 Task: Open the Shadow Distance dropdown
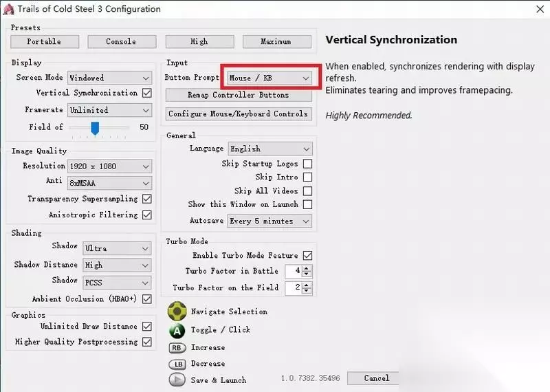coord(117,265)
